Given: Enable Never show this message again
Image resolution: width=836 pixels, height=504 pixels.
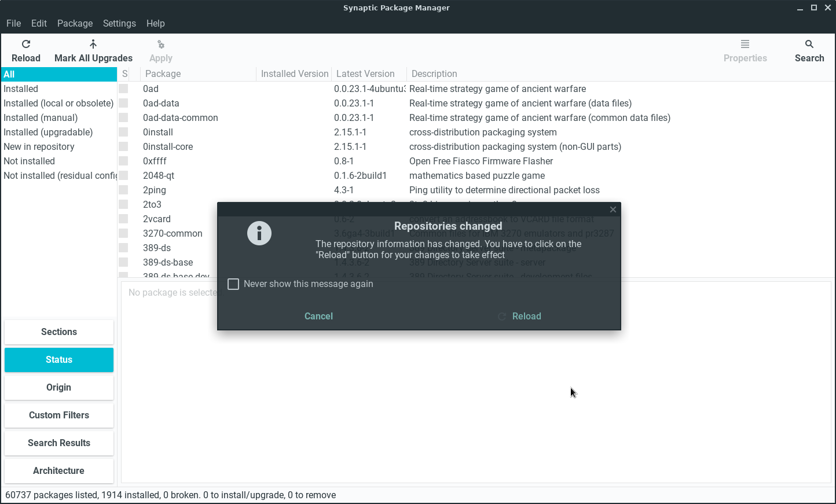Looking at the screenshot, I should (233, 284).
